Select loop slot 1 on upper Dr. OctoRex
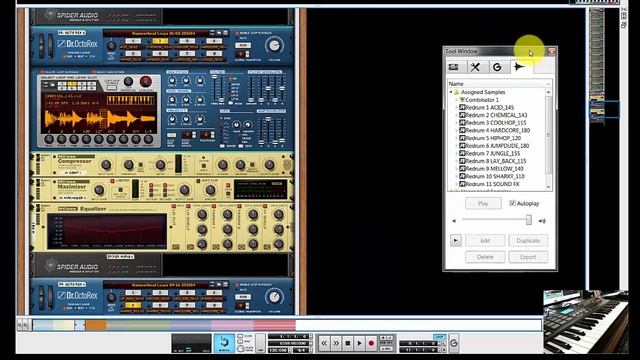The width and height of the screenshot is (640, 360). 133,41
